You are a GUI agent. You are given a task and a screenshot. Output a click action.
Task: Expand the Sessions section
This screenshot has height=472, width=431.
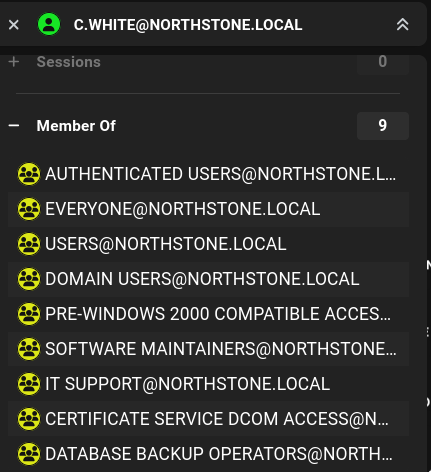pyautogui.click(x=14, y=62)
